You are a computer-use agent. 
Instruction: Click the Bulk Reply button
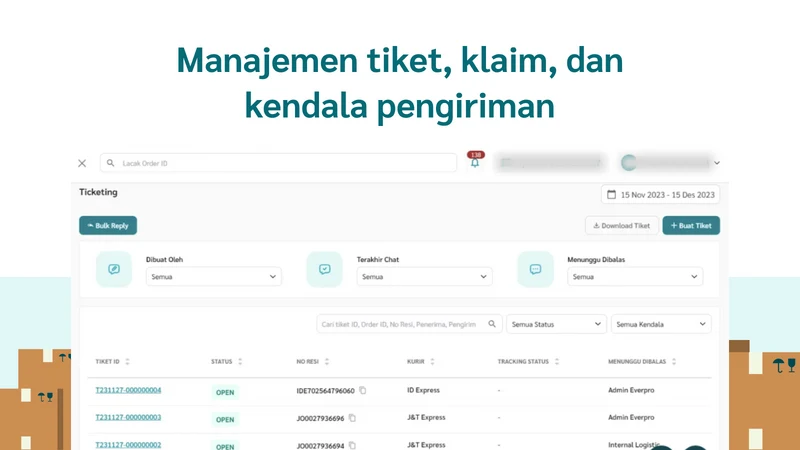tap(108, 226)
